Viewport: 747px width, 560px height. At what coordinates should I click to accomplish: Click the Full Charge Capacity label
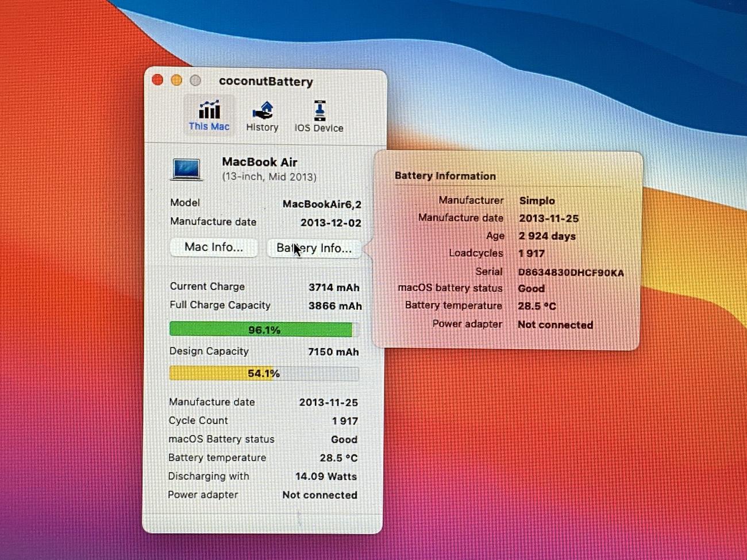click(x=220, y=305)
